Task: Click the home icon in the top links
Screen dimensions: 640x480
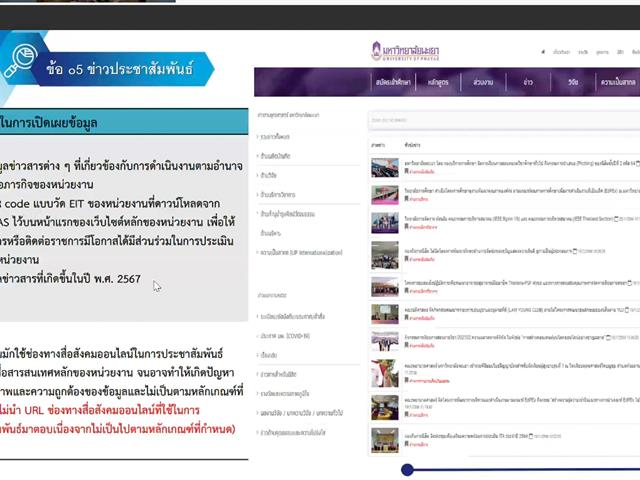Action: click(543, 52)
